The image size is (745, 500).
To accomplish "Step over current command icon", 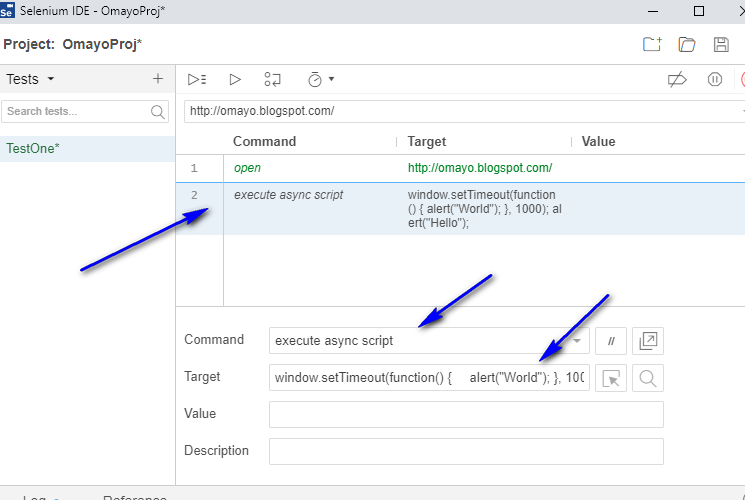I will (273, 79).
